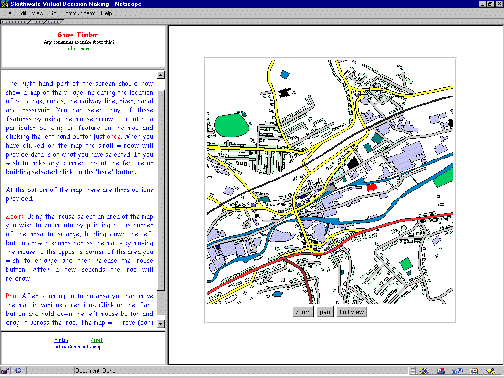Screen dimensions: 504x378
Task: Click the instructions scrollbar down arrow
Action: coord(161,323)
